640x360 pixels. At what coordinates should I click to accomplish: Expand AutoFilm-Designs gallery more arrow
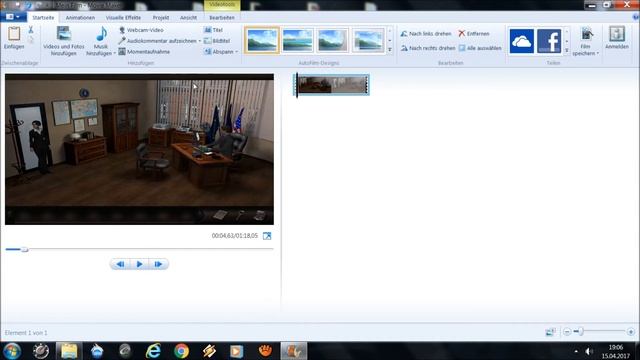pos(390,50)
